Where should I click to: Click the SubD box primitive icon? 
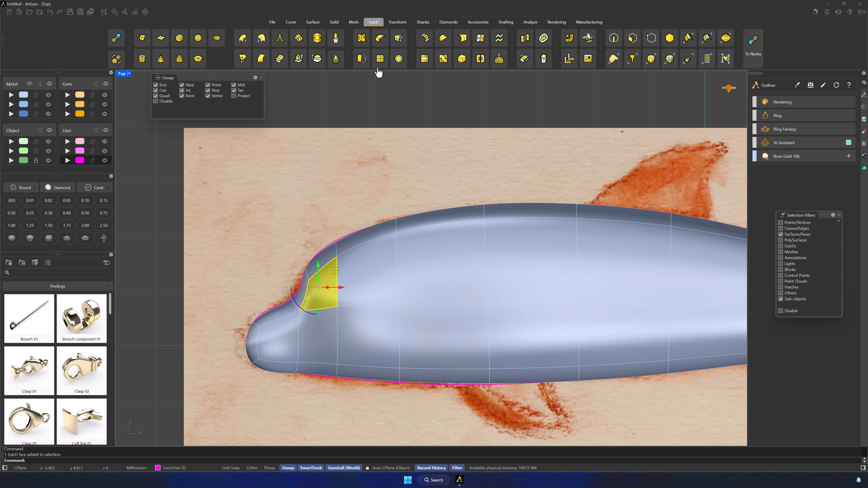(179, 38)
